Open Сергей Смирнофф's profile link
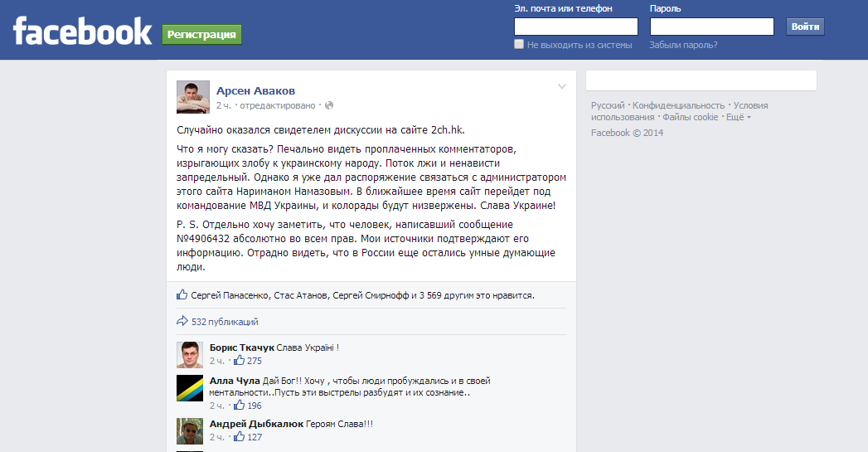Screen dimensions: 868x452 tap(371, 296)
